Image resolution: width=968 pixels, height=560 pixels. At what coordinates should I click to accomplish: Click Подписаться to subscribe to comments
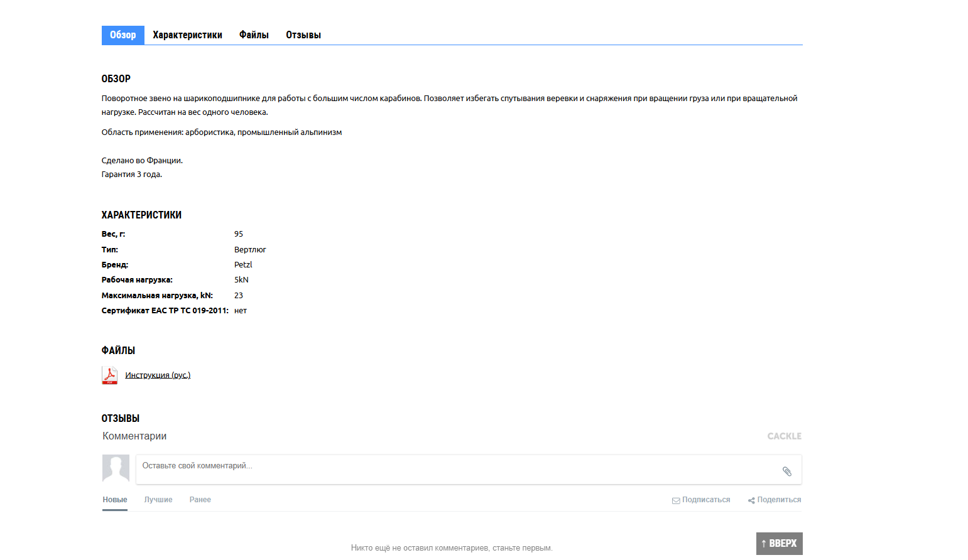706,500
